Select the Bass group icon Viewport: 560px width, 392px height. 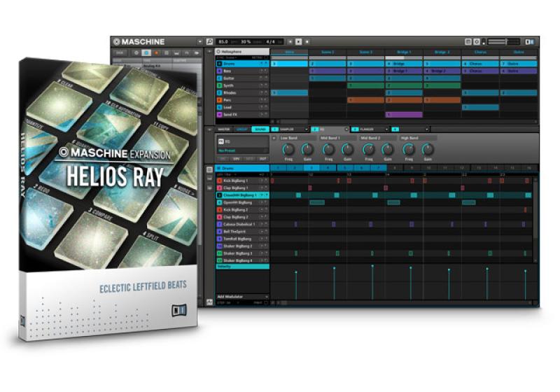[220, 71]
